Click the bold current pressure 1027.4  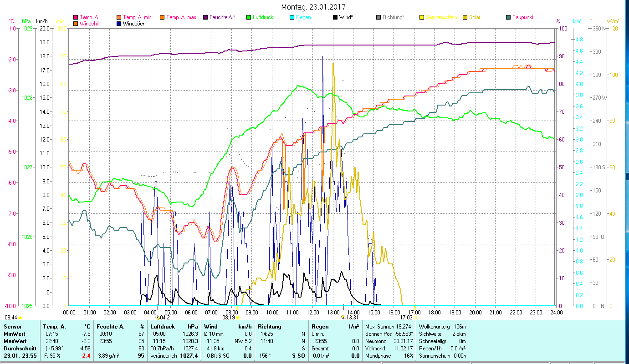tap(189, 355)
